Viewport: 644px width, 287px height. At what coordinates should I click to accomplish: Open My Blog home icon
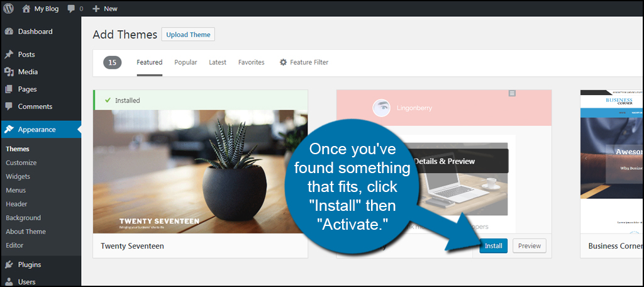pos(26,8)
